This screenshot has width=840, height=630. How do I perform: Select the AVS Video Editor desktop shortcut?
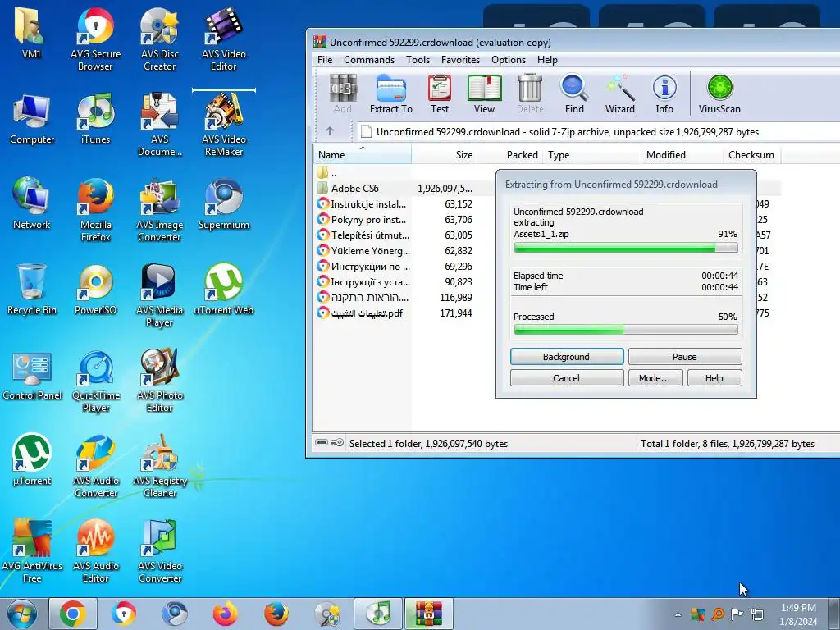click(x=224, y=39)
